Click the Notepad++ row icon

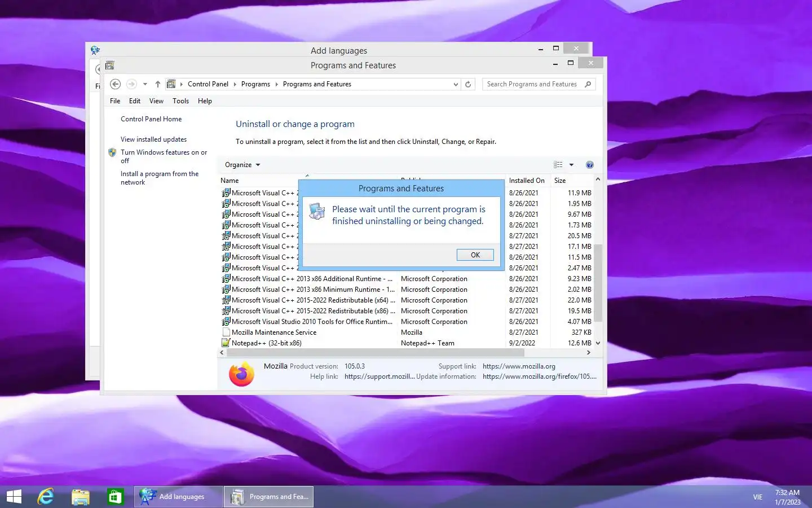pyautogui.click(x=226, y=343)
